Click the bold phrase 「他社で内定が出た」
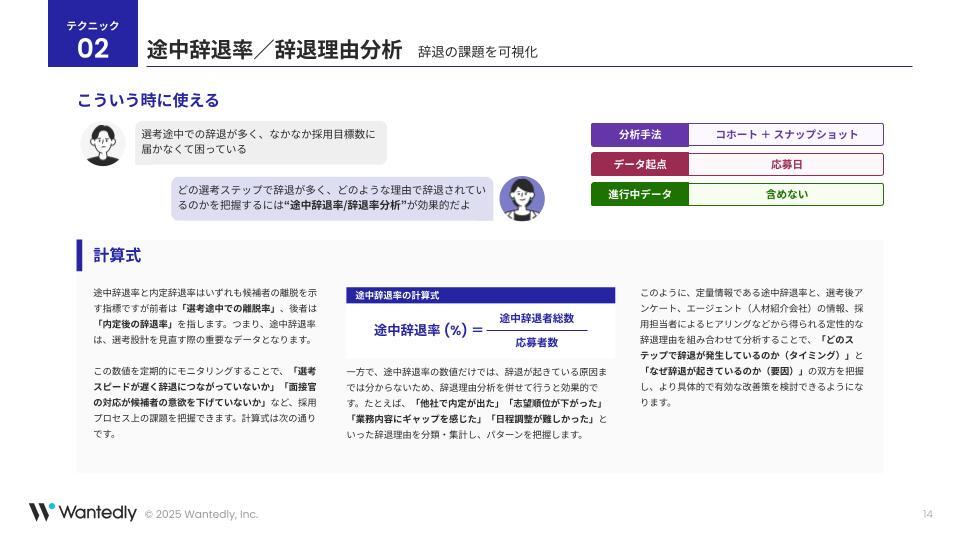This screenshot has width=960, height=540. pos(456,403)
